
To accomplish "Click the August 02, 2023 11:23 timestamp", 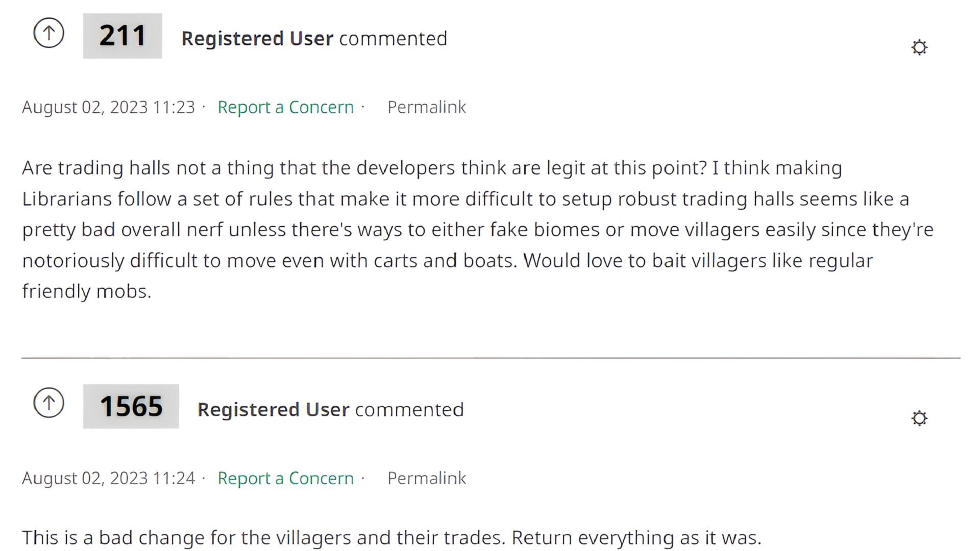I will tap(108, 107).
